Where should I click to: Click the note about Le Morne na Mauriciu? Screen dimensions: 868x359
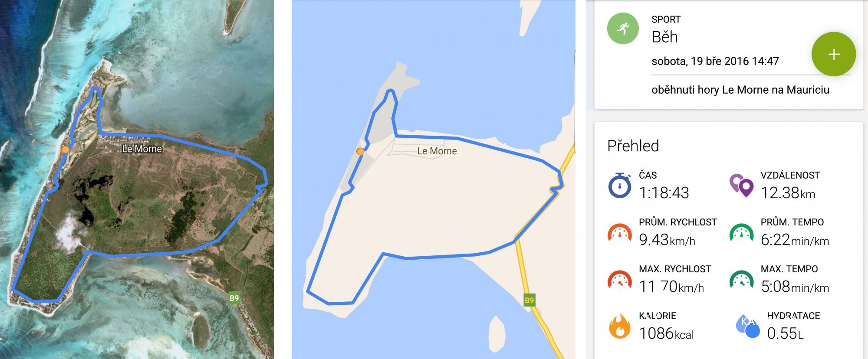[x=740, y=90]
